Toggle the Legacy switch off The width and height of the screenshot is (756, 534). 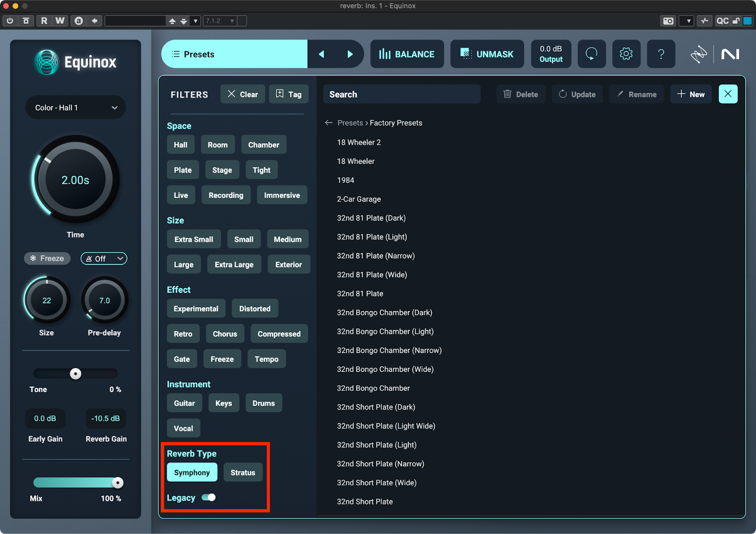point(208,497)
